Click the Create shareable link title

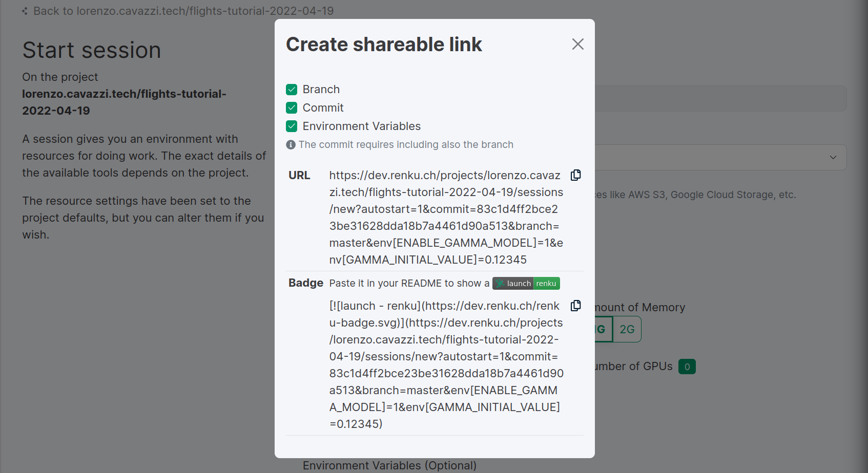point(384,45)
